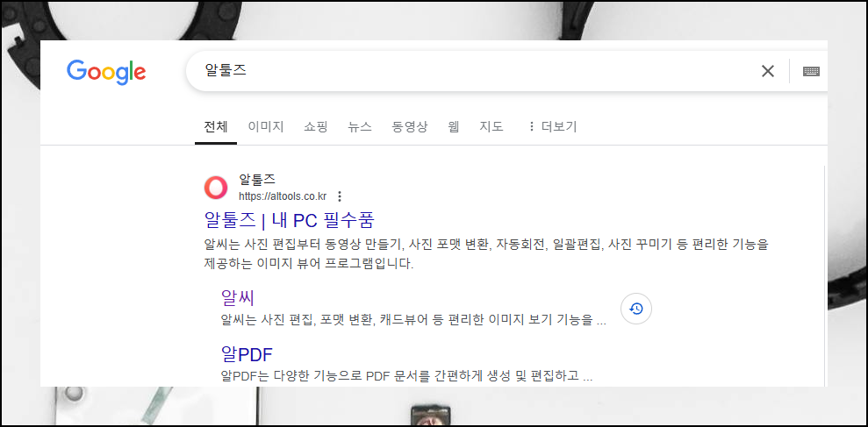Screen dimensions: 868x427
Task: Open the three-dot menu beside altools.co.kr
Action: [x=340, y=196]
